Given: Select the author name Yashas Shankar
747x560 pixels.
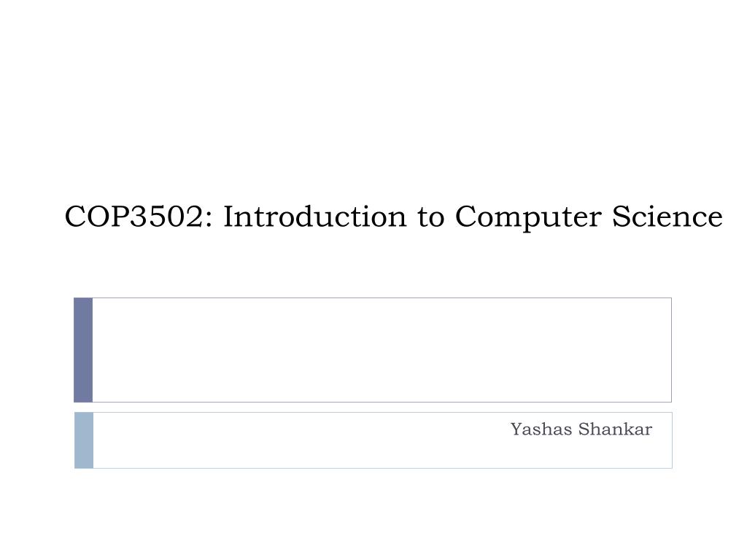Looking at the screenshot, I should point(581,429).
